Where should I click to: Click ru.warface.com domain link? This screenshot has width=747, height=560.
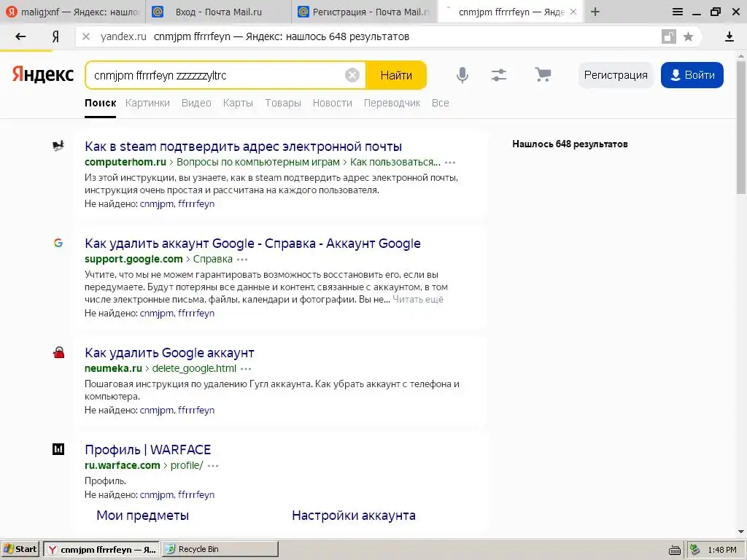[123, 465]
